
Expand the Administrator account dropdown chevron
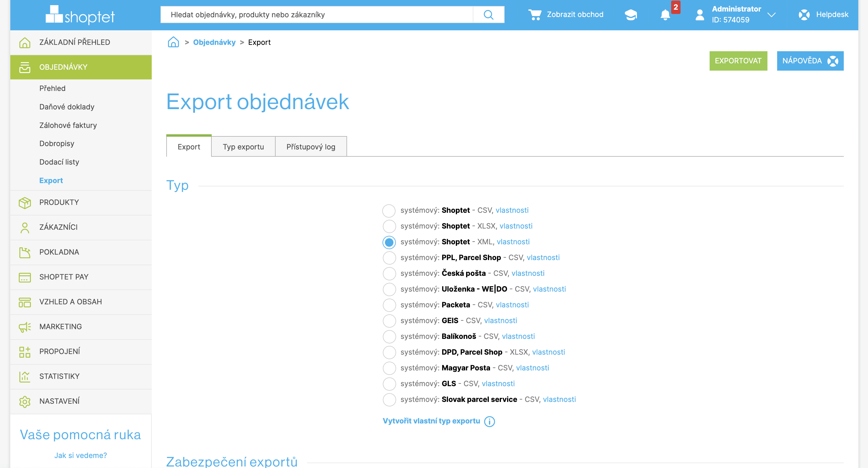[771, 15]
